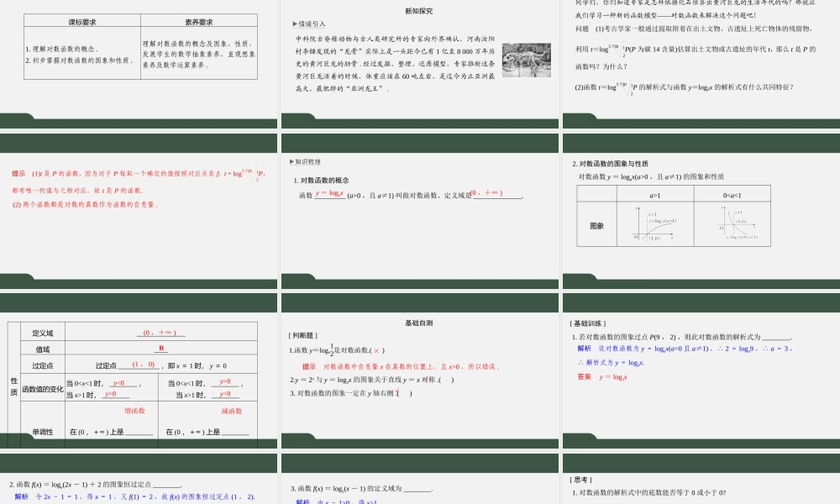Click the 定义域 row in the properties table

(42, 330)
